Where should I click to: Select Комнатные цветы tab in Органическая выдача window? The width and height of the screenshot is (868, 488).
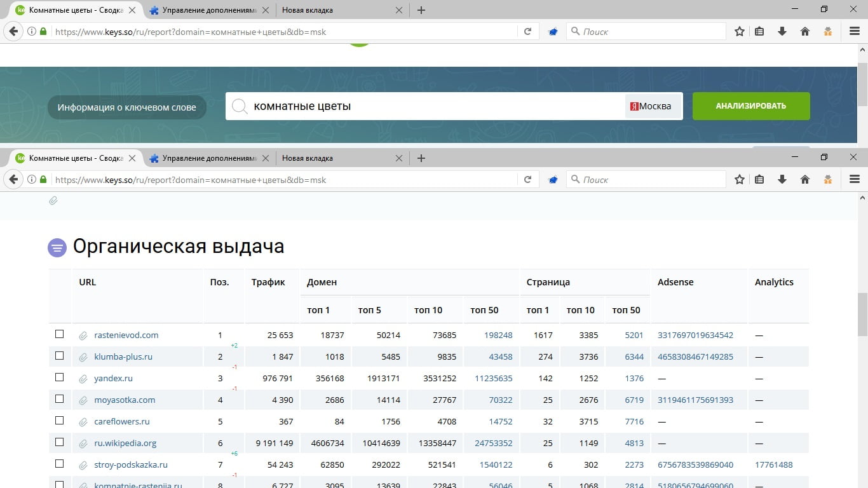click(75, 158)
